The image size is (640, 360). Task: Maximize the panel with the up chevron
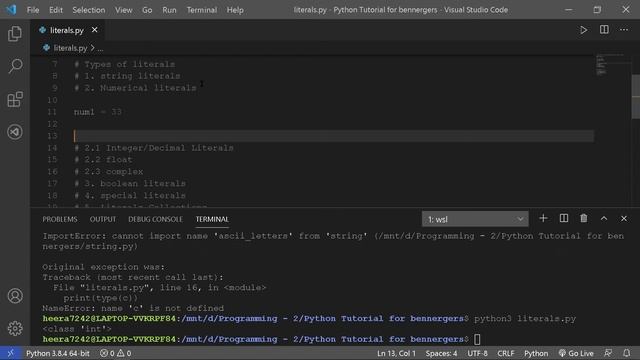(604, 218)
